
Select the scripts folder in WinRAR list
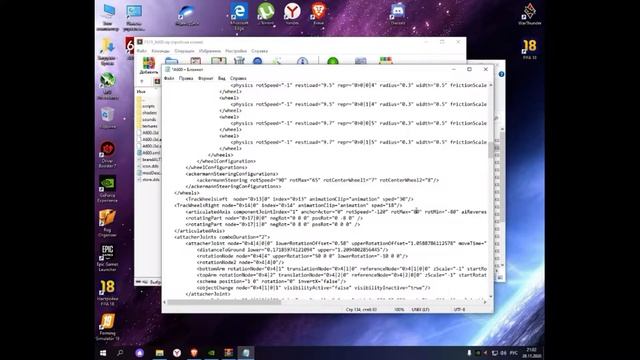(149, 106)
